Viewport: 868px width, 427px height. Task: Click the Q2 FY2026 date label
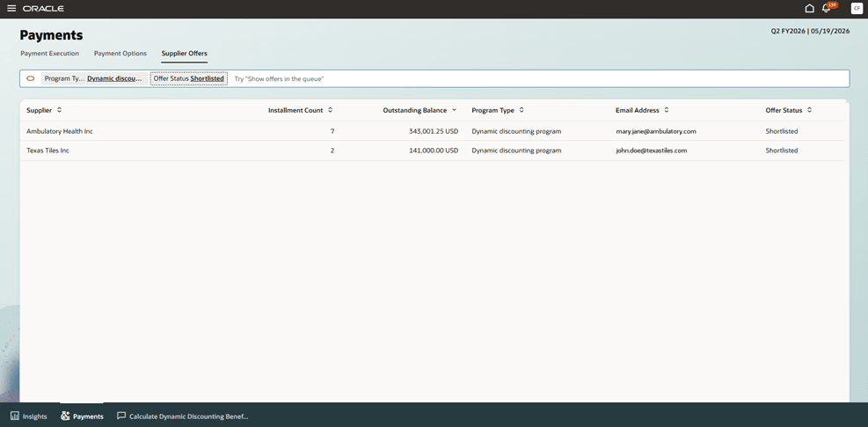click(x=811, y=32)
